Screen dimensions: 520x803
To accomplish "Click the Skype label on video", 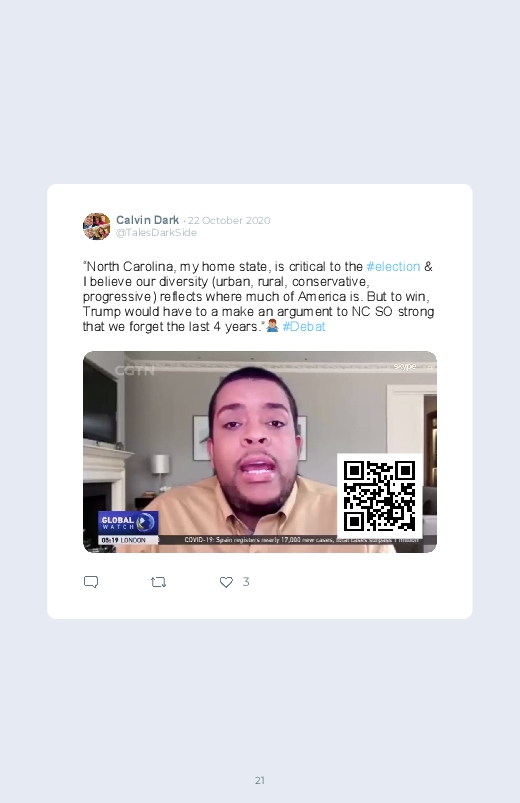I will [405, 366].
